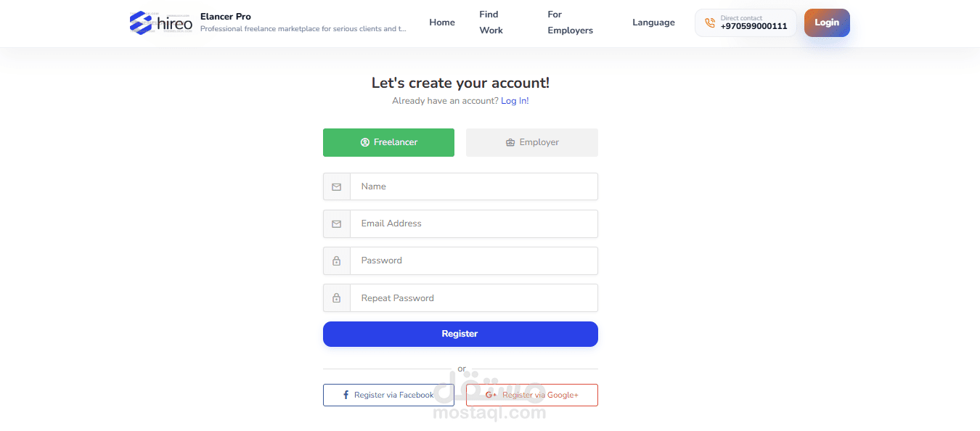Click the Repeat Password input field

pos(473,297)
